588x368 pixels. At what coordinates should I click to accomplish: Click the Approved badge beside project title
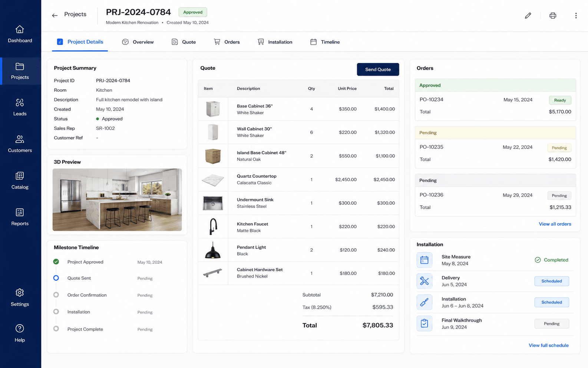click(x=193, y=12)
